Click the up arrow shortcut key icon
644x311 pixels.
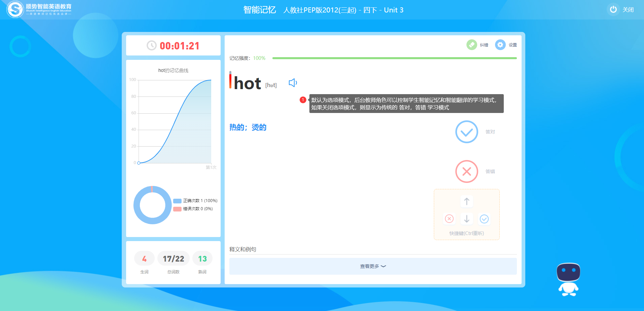[466, 201]
